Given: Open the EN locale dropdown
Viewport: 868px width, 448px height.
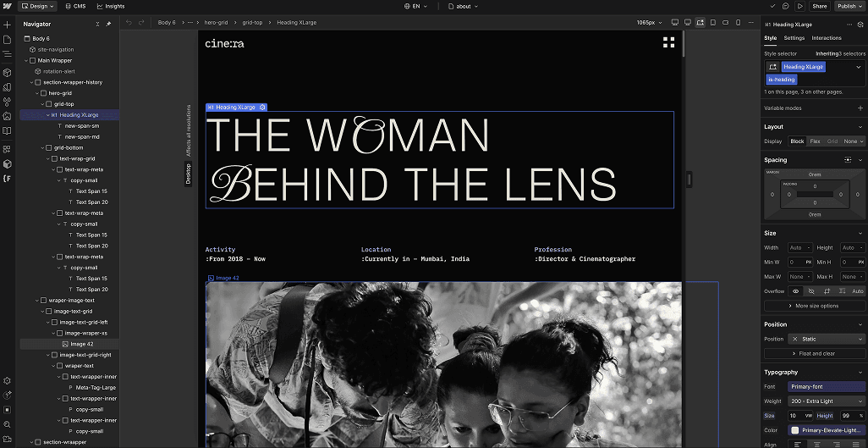Looking at the screenshot, I should click(415, 6).
